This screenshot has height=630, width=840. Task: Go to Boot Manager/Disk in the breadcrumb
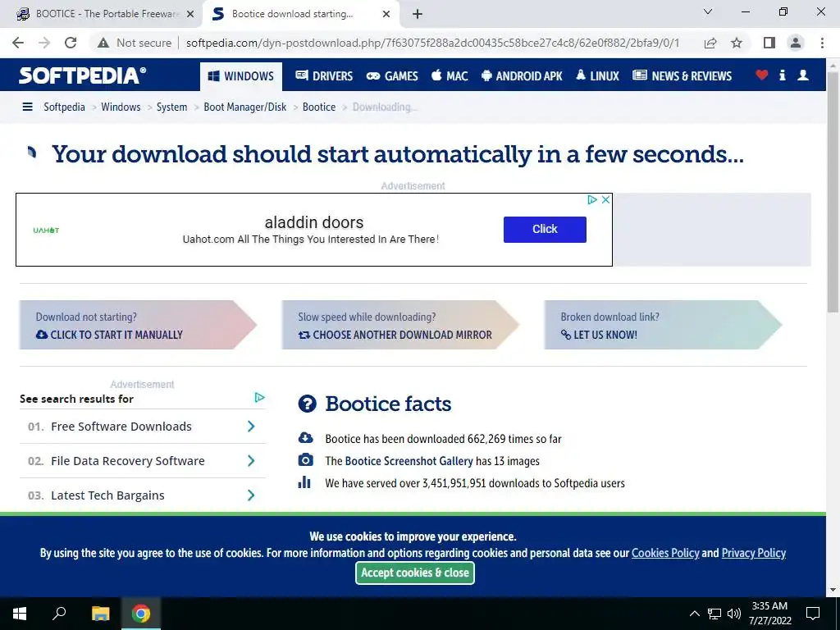pos(244,107)
